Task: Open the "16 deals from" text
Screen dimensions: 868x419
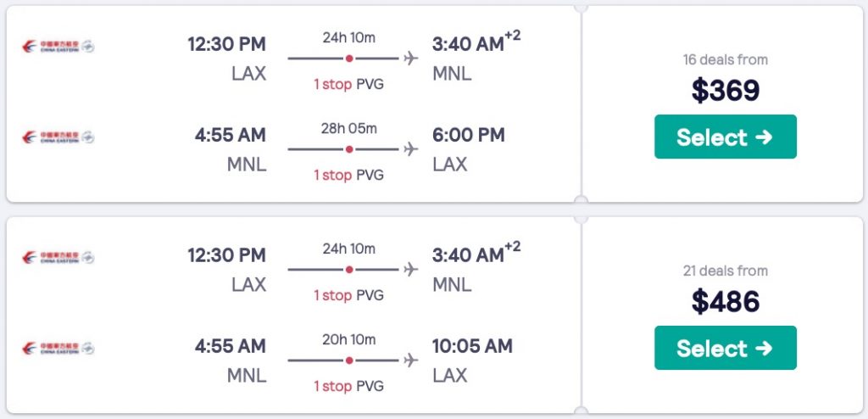Action: pos(725,59)
